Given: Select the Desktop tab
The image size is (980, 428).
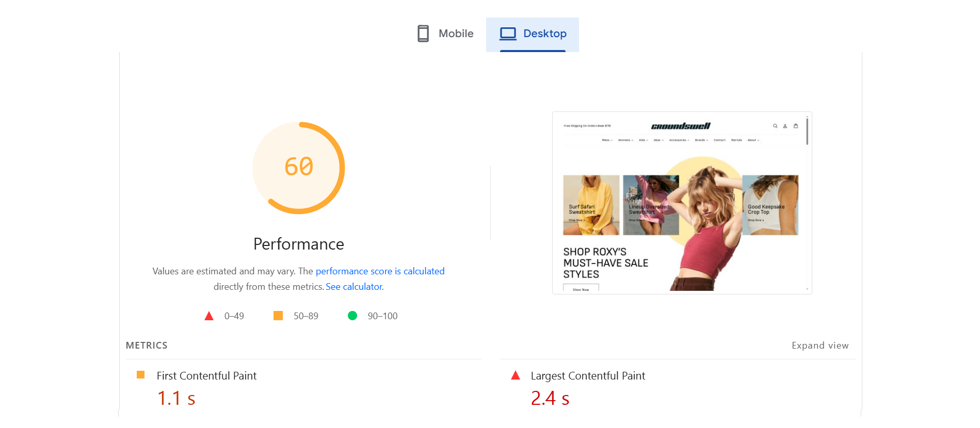Looking at the screenshot, I should tap(533, 34).
